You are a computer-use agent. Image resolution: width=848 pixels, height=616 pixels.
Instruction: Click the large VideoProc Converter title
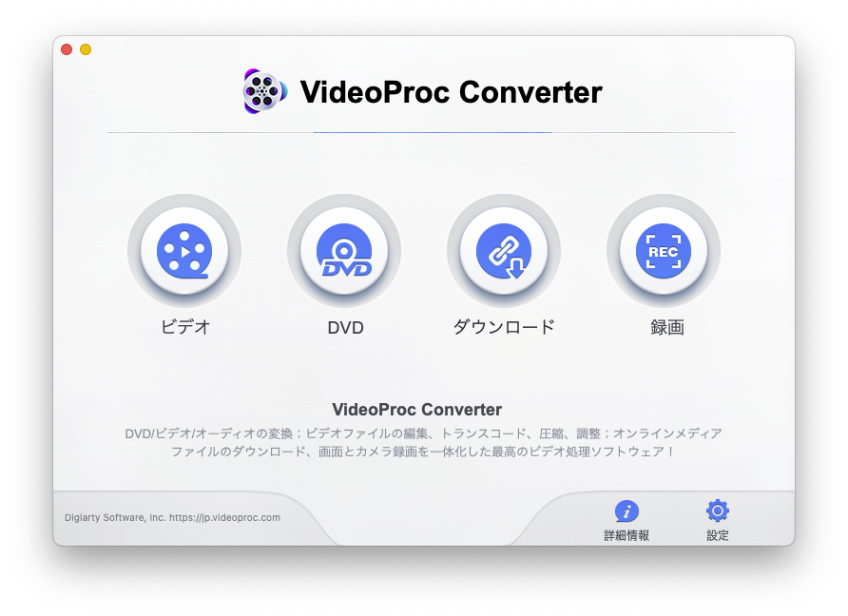point(451,92)
